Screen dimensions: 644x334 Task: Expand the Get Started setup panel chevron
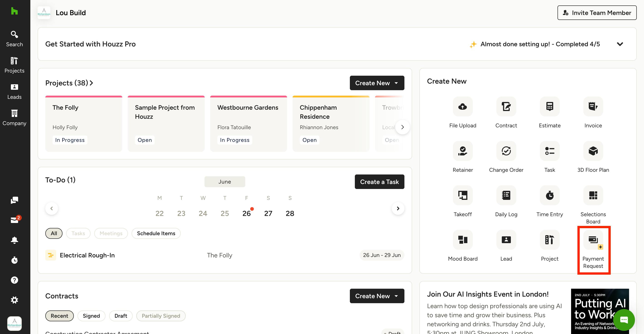click(620, 44)
